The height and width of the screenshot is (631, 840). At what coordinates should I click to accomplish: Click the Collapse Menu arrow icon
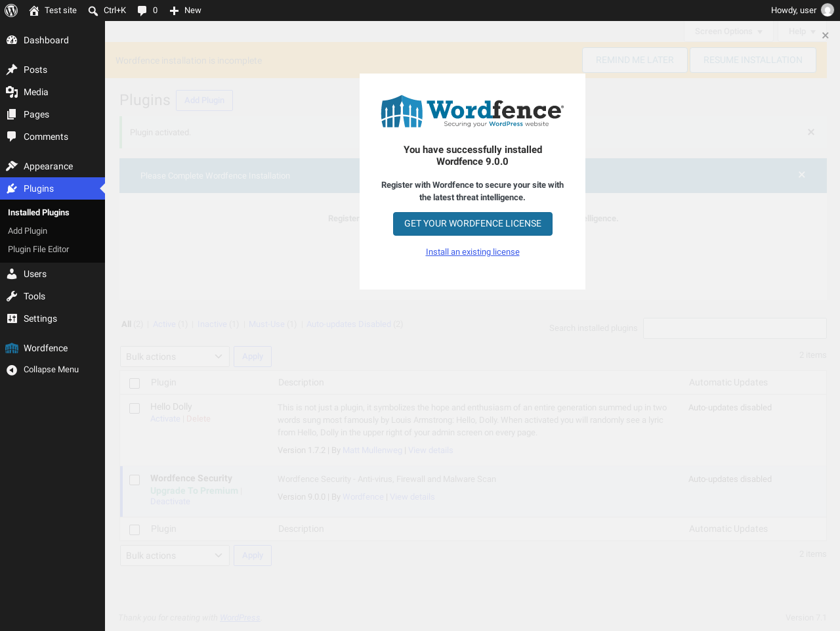(12, 370)
